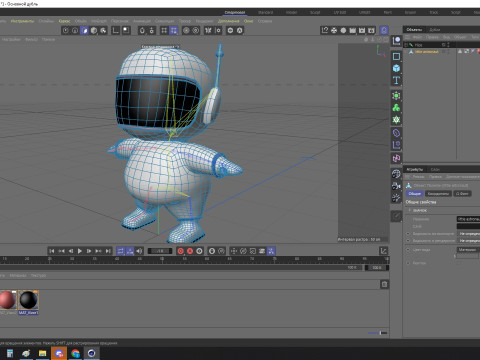The width and height of the screenshot is (480, 360).
Task: Open the Объекты manager tab
Action: point(414,29)
